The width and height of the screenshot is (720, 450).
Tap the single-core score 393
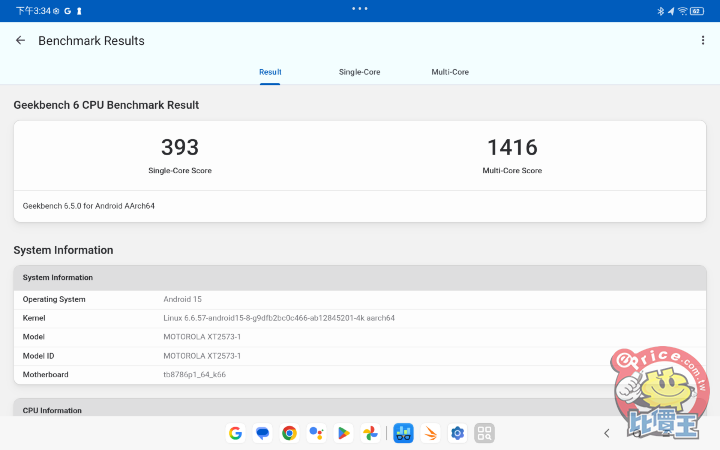click(180, 148)
